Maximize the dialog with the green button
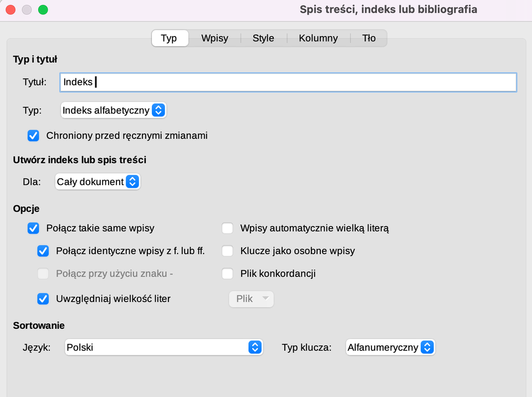The width and height of the screenshot is (532, 397). [43, 9]
